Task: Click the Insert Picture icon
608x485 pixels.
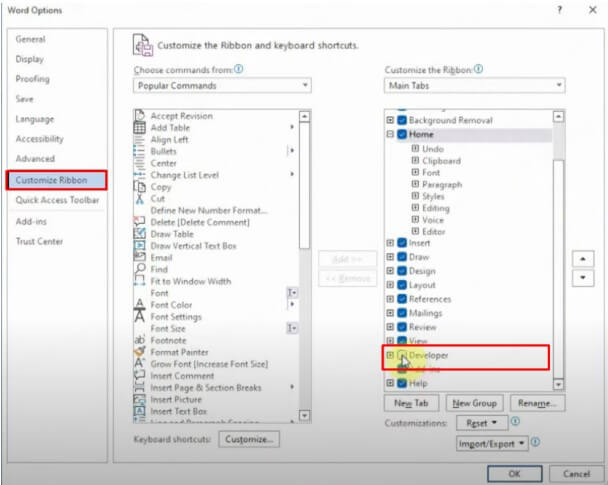Action: tap(140, 399)
